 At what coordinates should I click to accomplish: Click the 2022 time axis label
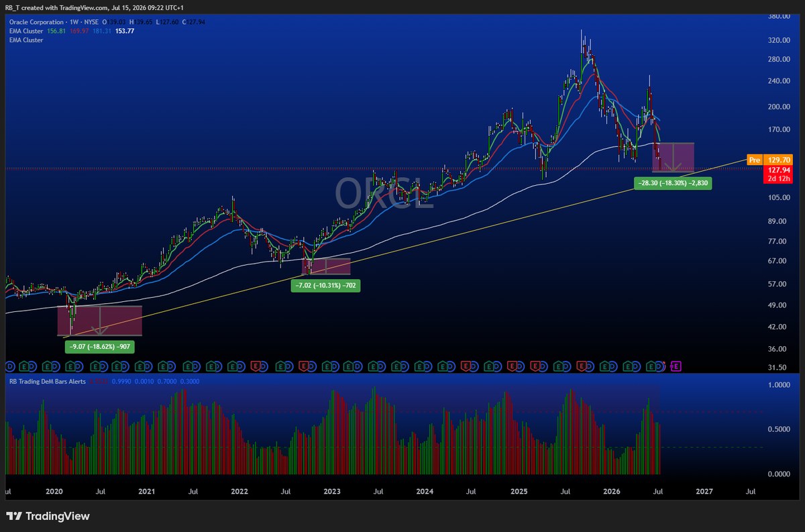239,492
